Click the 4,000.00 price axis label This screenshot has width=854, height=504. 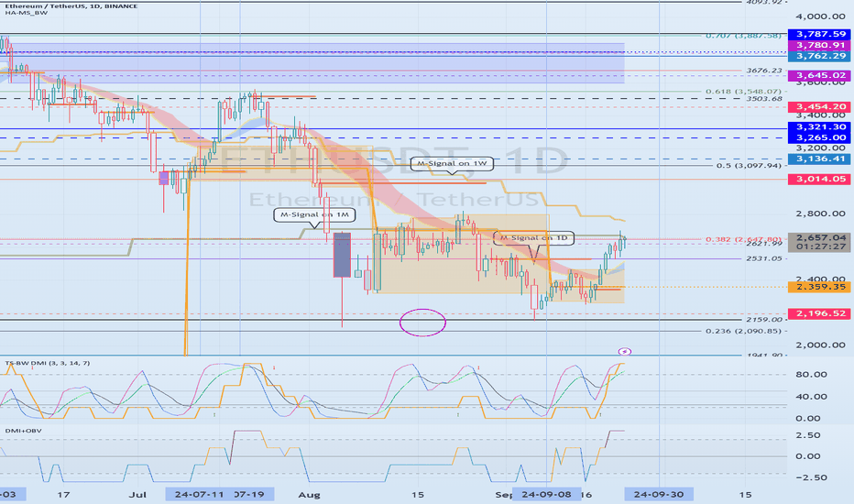coord(820,16)
